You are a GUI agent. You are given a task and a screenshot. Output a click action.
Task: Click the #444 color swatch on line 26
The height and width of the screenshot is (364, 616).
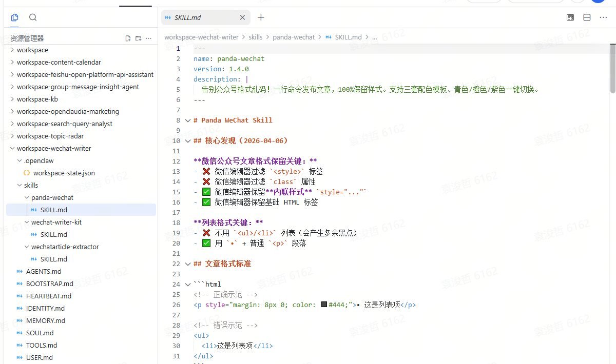324,305
